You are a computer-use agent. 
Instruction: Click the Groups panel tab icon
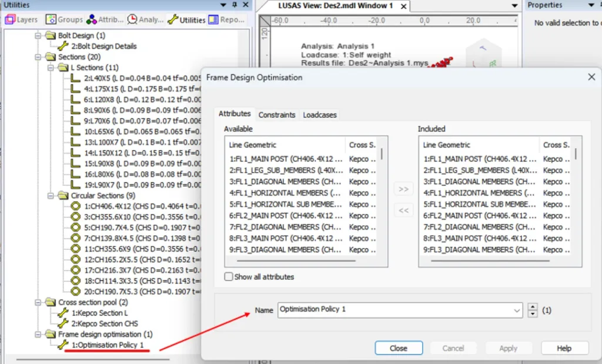[51, 19]
